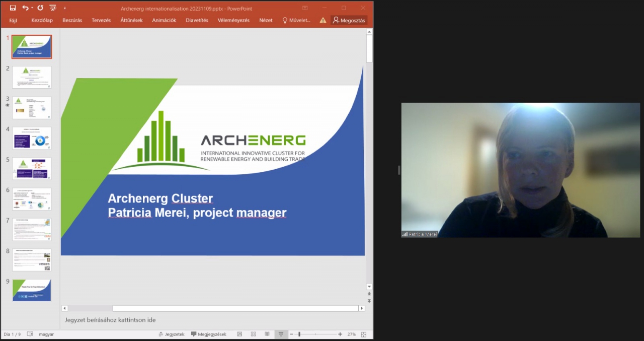Select slide 7 thumbnail
The width and height of the screenshot is (644, 341).
click(32, 230)
